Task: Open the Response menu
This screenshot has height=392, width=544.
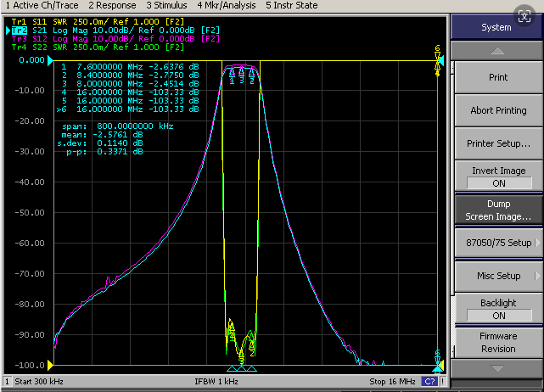Action: tap(112, 6)
